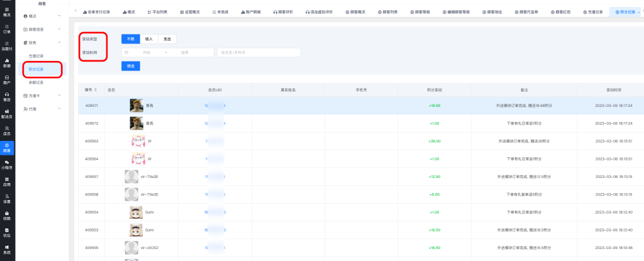Click the 应用 sidebar icon
This screenshot has height=261, width=644.
(7, 182)
